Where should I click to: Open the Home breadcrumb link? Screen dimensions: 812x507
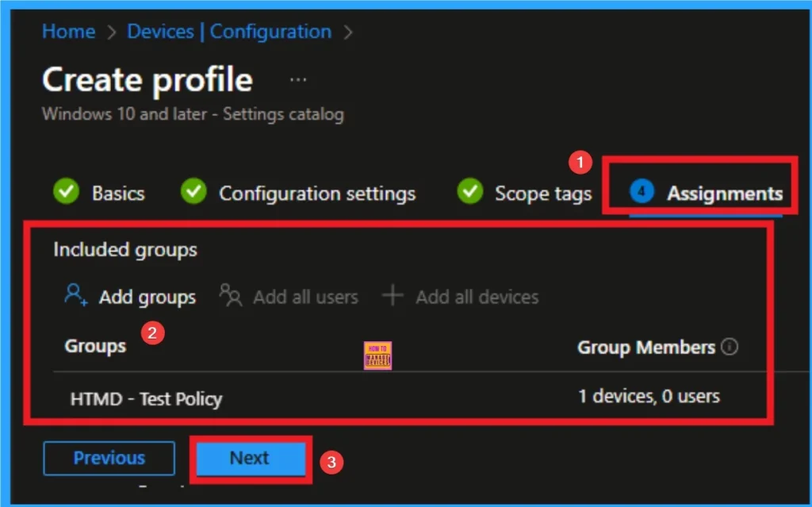point(68,31)
